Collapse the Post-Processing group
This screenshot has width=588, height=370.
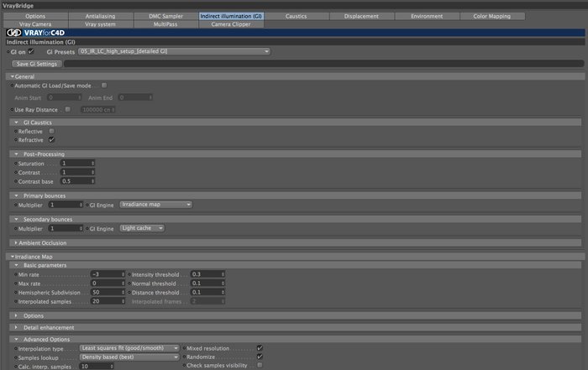[16, 154]
